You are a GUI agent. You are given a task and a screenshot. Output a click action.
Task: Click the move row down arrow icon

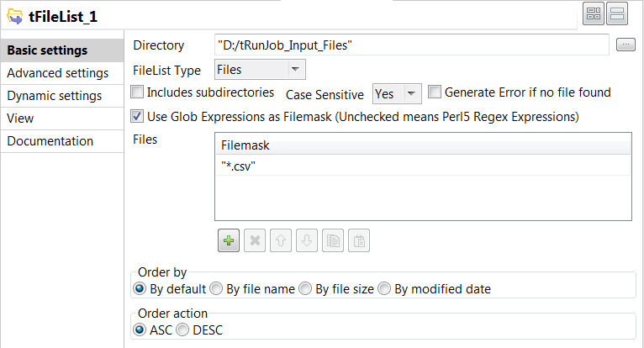[x=307, y=241]
